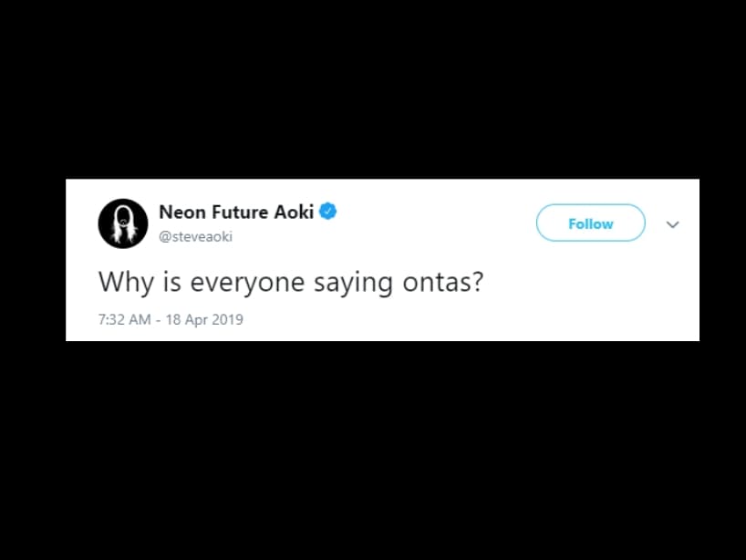Select the tweet text about ontas

[290, 282]
